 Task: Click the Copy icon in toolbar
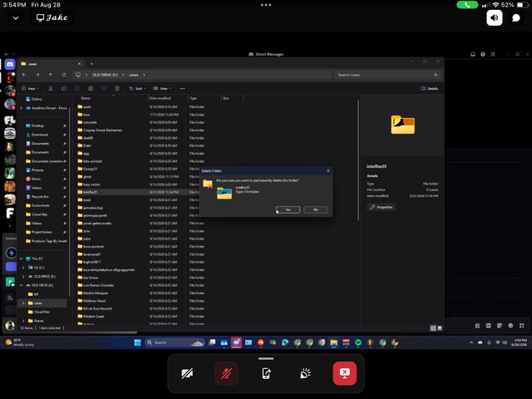pos(64,89)
